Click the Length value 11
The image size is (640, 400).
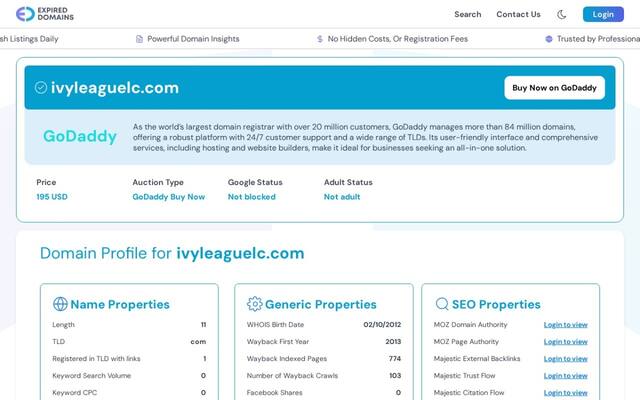click(x=203, y=325)
